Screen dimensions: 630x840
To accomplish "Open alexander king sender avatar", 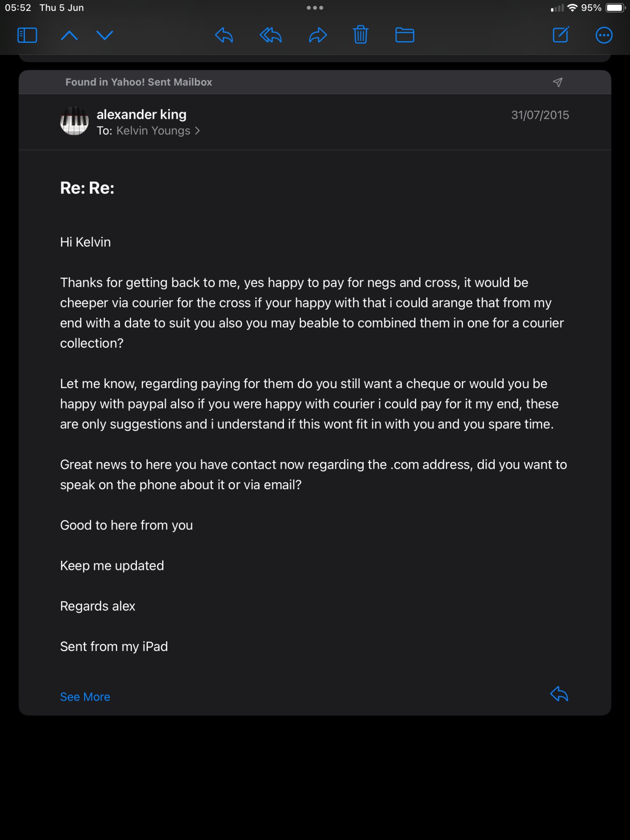I will point(74,121).
